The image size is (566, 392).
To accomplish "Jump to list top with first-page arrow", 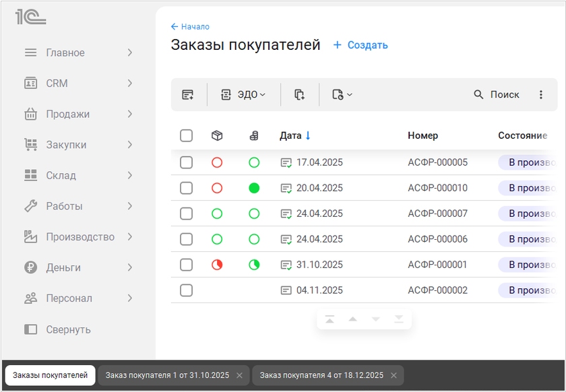I will click(x=329, y=319).
